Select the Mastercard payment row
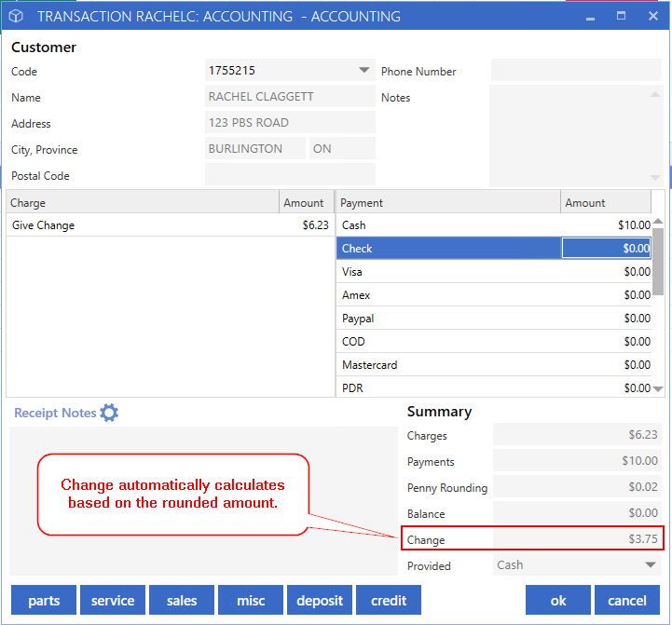 [x=494, y=364]
